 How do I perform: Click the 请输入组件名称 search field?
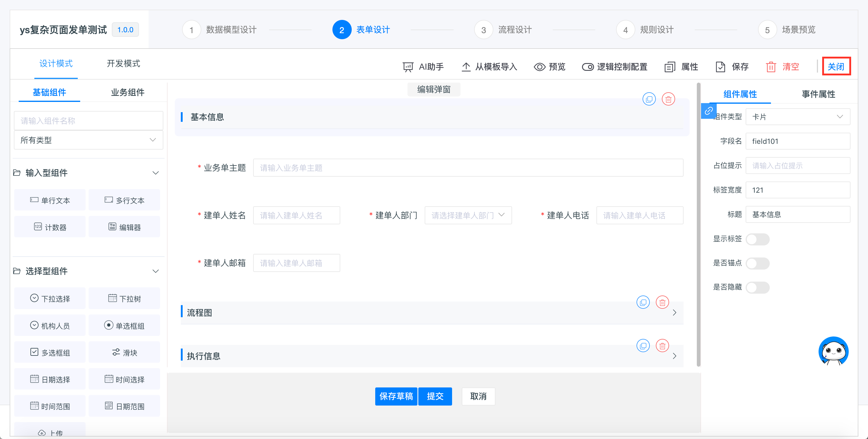click(88, 120)
